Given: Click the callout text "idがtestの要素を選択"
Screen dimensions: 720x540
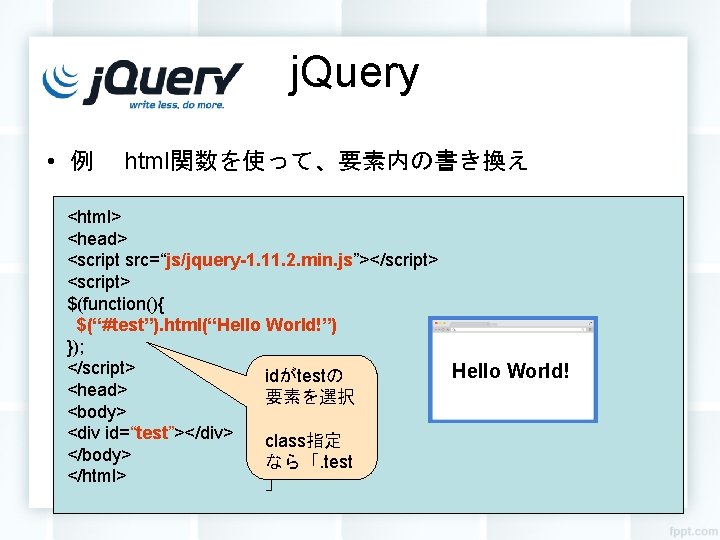Looking at the screenshot, I should [x=310, y=387].
